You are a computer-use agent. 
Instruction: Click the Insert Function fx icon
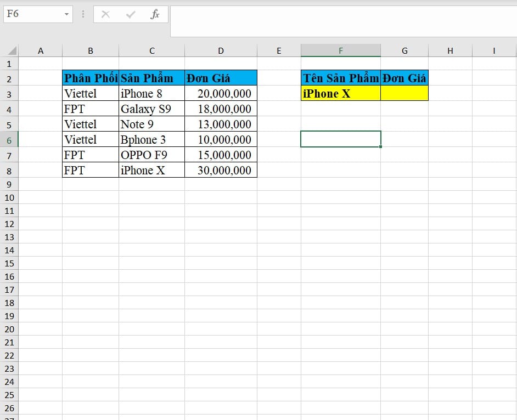[x=155, y=14]
